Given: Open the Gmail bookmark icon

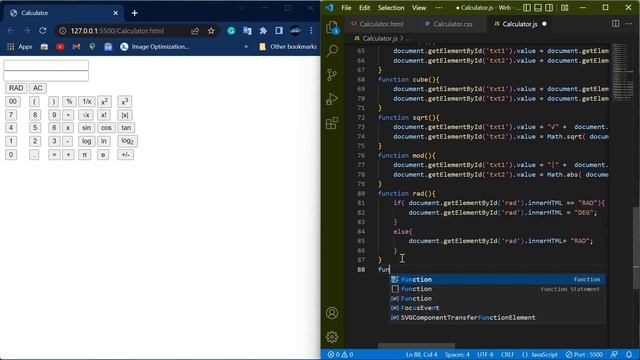Looking at the screenshot, I should click(x=76, y=47).
